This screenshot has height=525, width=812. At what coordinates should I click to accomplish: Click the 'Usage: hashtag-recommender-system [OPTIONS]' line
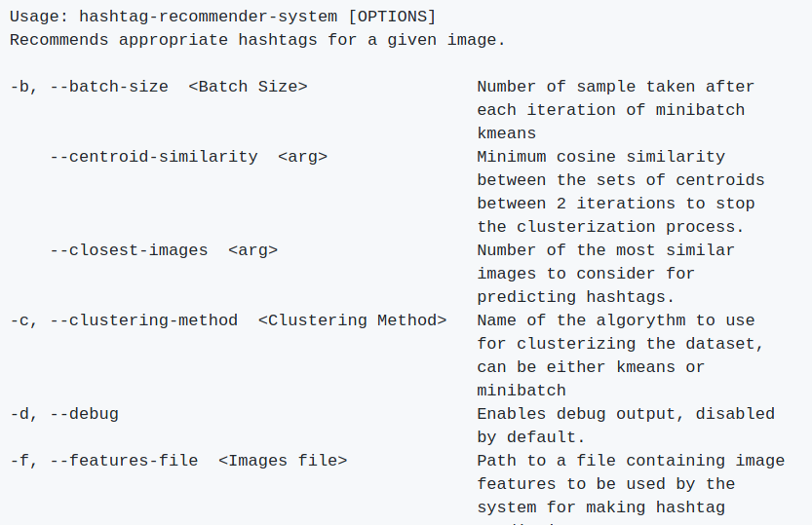pos(222,17)
